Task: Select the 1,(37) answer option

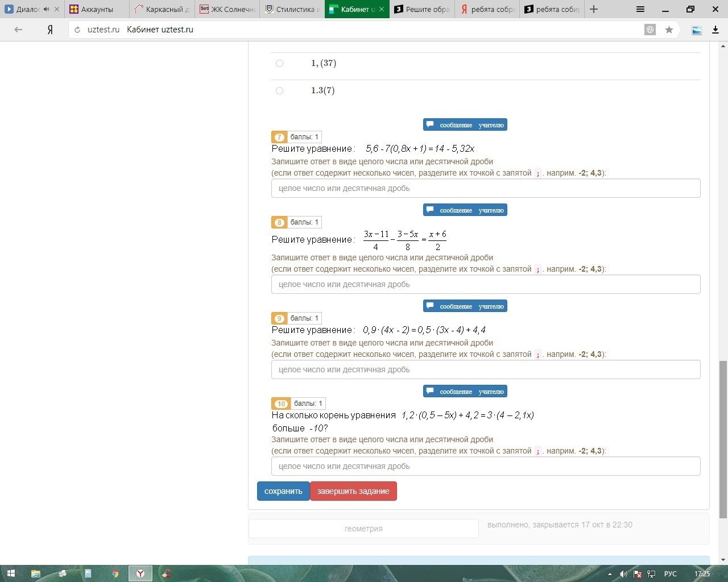Action: click(279, 63)
